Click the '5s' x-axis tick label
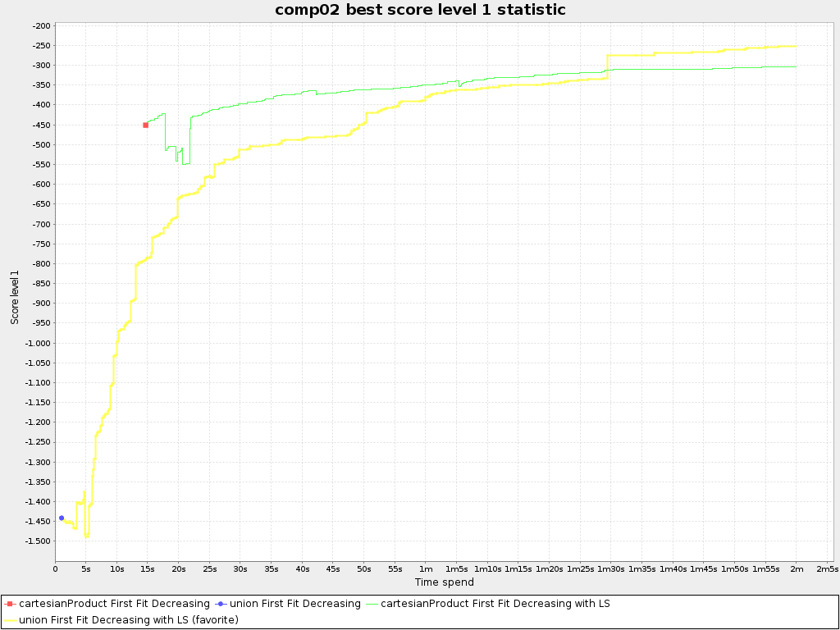Screen dimensions: 840x630 click(86, 569)
